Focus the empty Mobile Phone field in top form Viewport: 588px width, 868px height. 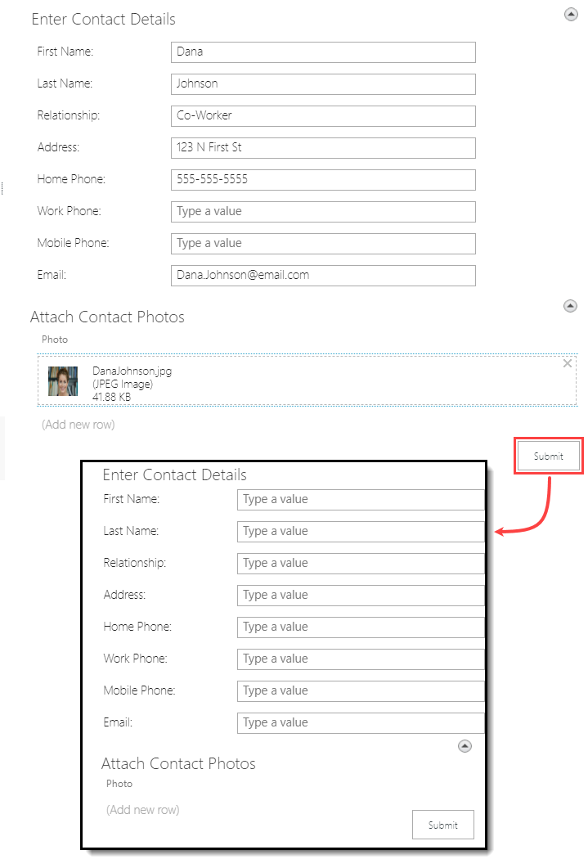point(323,243)
